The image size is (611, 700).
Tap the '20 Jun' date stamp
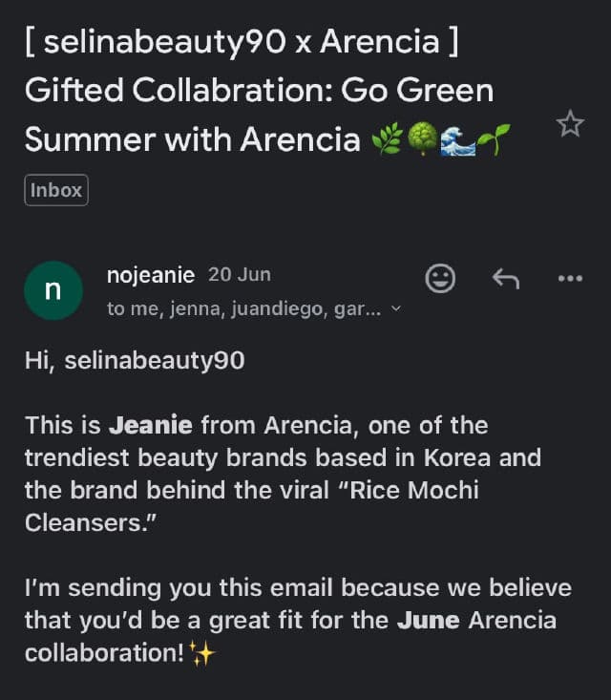pyautogui.click(x=240, y=275)
